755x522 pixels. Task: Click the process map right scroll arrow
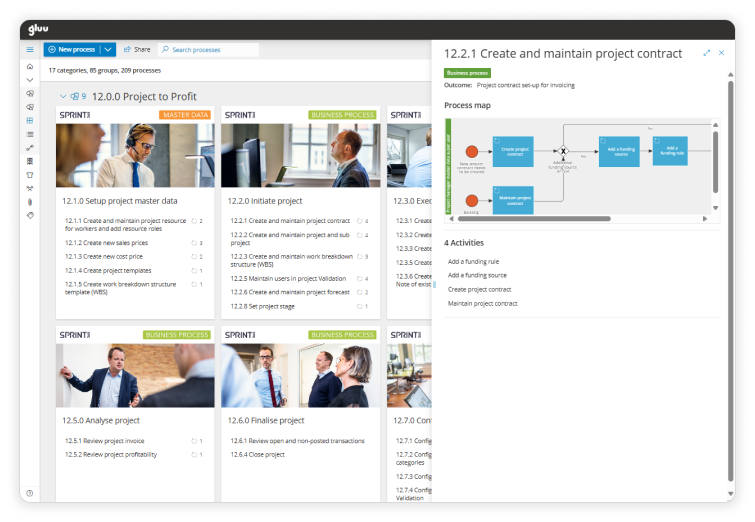(x=705, y=219)
